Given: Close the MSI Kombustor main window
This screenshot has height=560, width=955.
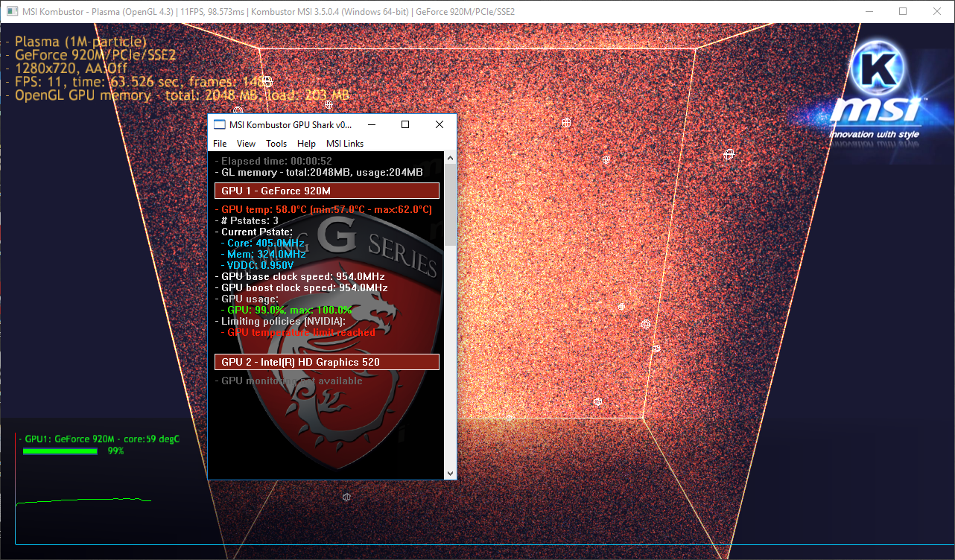Looking at the screenshot, I should (937, 11).
